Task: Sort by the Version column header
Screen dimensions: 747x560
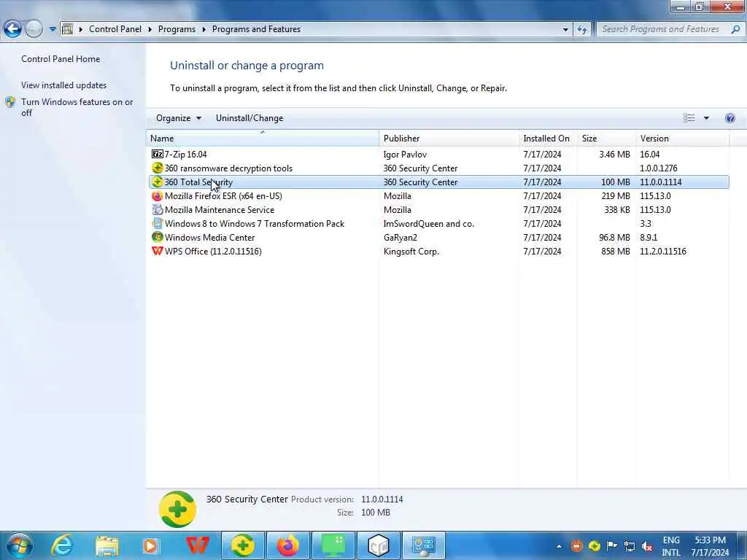Action: pyautogui.click(x=682, y=139)
